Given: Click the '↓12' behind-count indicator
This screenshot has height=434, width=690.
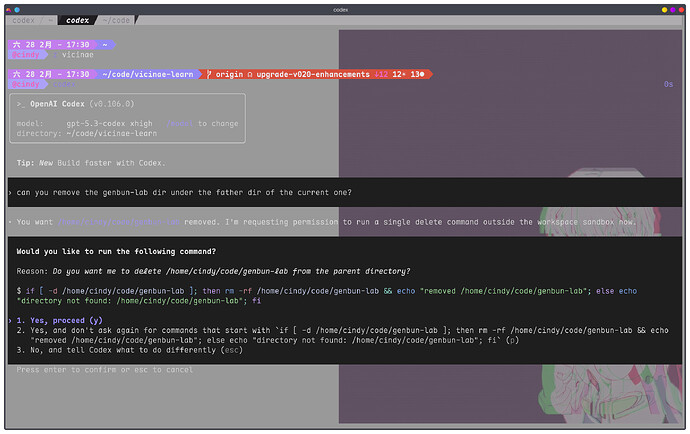Looking at the screenshot, I should [x=381, y=74].
